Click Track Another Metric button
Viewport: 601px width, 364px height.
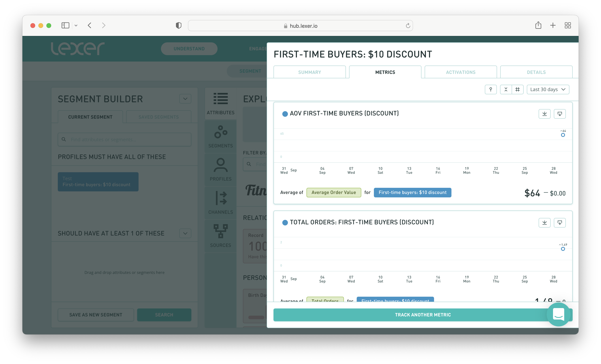423,315
